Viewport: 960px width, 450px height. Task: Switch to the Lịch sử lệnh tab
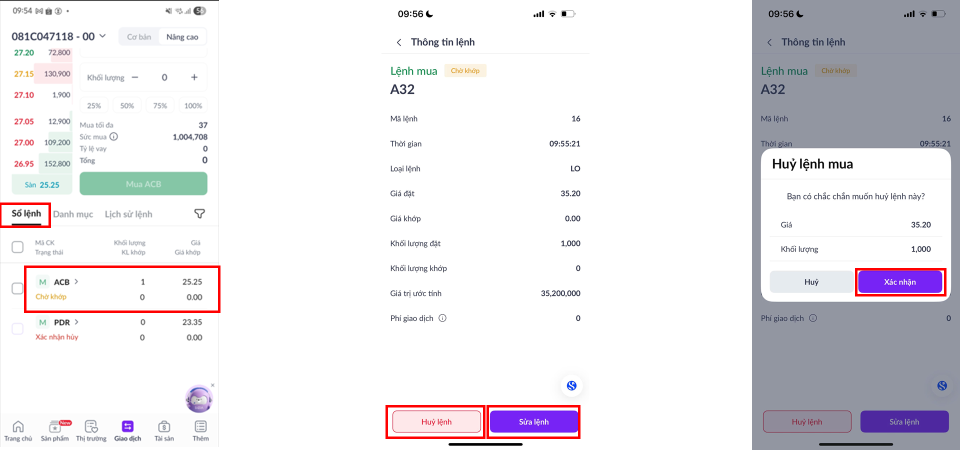tap(128, 214)
